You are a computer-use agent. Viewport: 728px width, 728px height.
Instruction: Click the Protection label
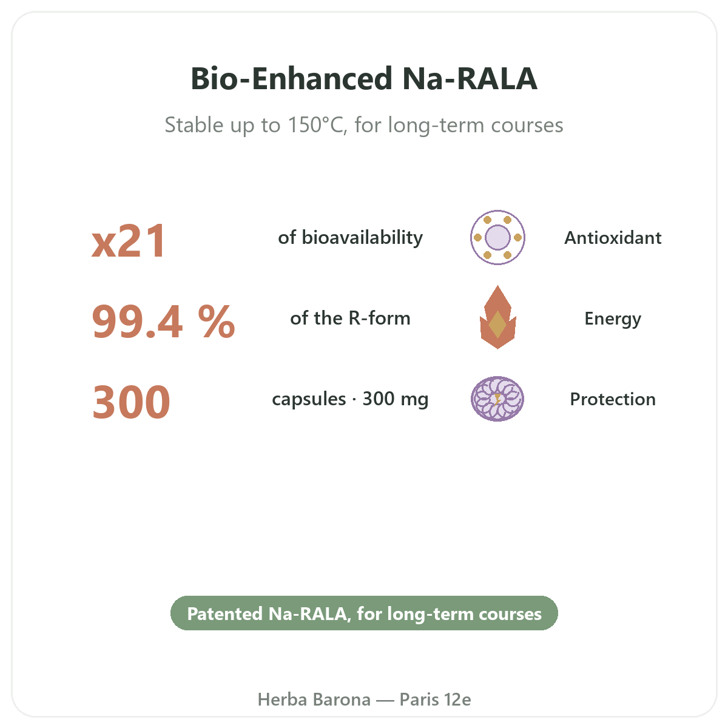pyautogui.click(x=613, y=399)
